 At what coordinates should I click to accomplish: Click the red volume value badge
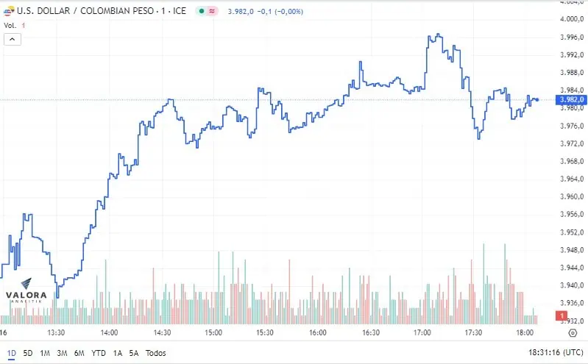562,315
